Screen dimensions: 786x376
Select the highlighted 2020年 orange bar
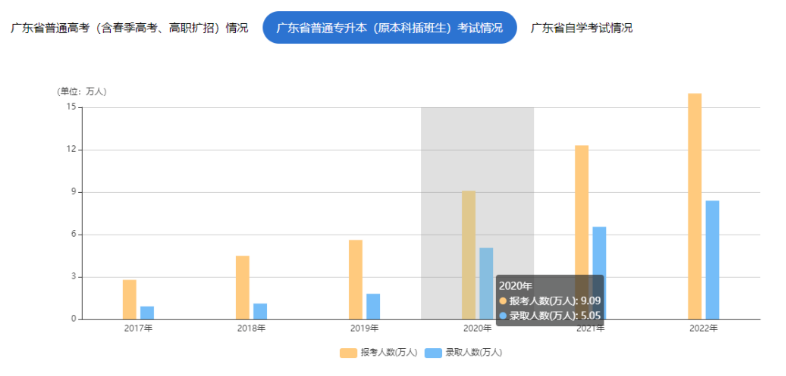tap(469, 255)
